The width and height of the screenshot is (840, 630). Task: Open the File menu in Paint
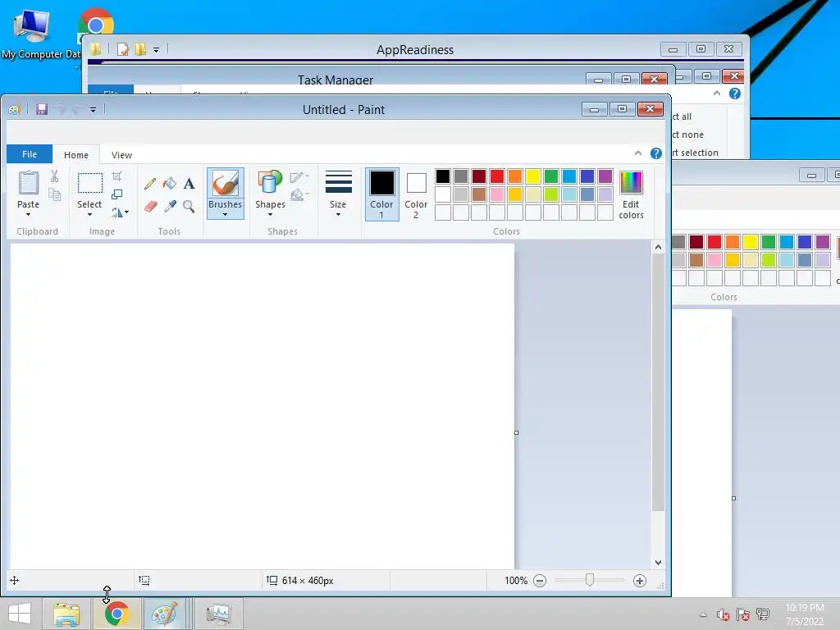point(30,154)
